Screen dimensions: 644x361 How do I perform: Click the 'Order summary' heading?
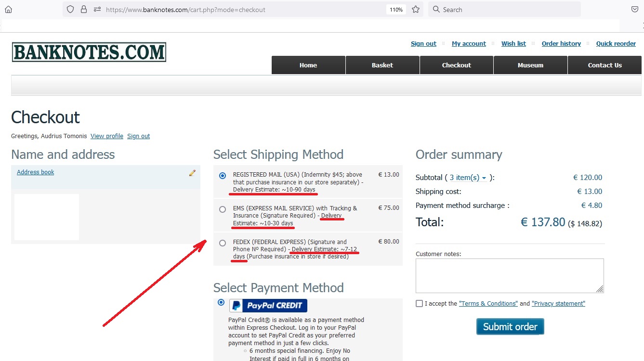coord(459,155)
